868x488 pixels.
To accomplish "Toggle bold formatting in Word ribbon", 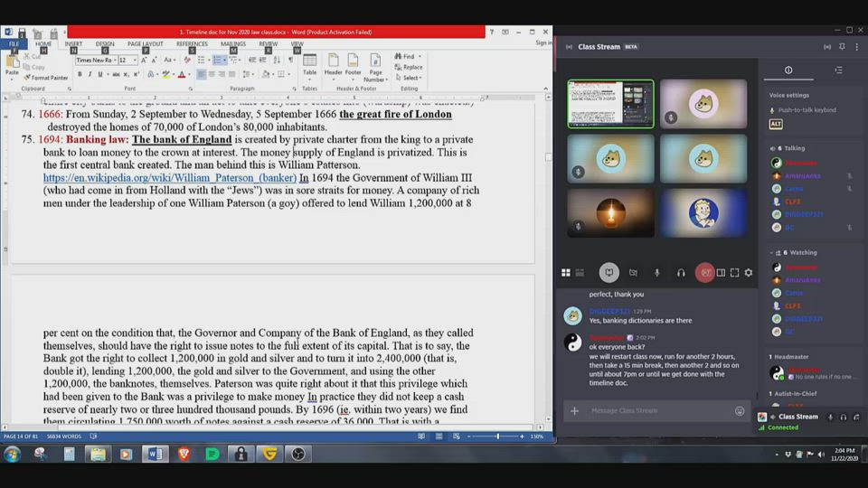I will click(x=80, y=74).
